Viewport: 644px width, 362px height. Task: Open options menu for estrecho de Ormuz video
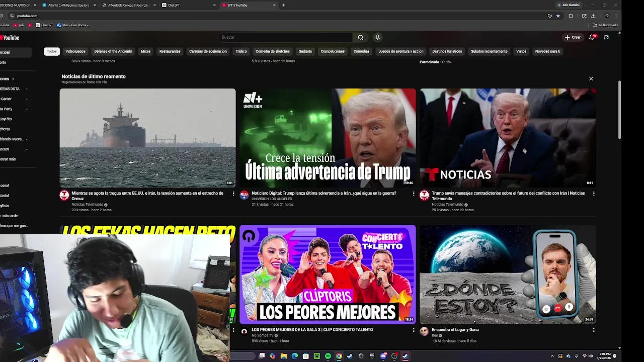(233, 194)
